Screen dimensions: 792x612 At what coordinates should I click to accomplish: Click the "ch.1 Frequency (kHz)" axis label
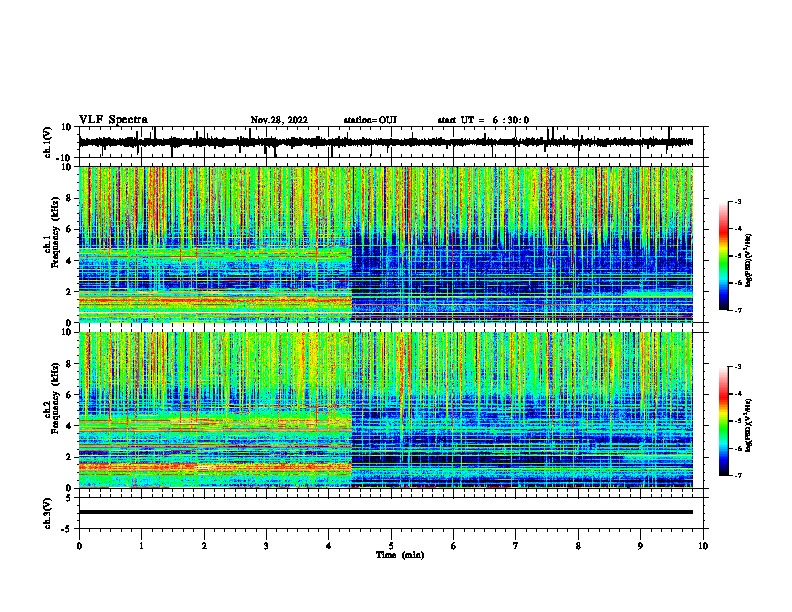point(54,233)
